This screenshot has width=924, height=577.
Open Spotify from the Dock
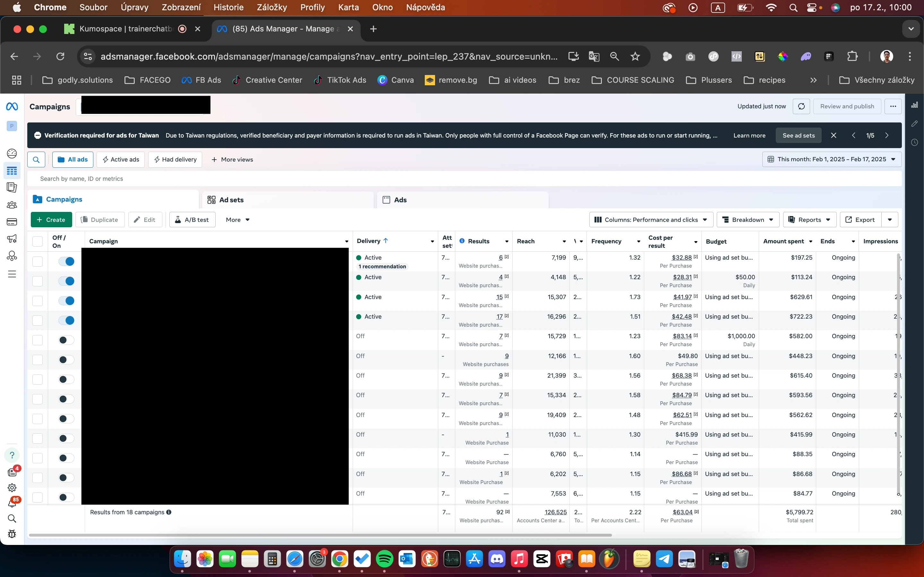384,559
